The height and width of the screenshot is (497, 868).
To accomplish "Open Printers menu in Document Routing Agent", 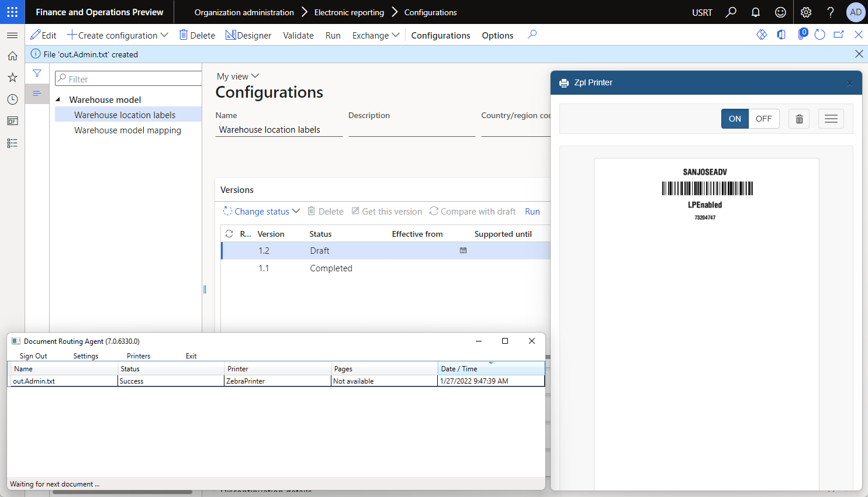I will click(x=139, y=356).
